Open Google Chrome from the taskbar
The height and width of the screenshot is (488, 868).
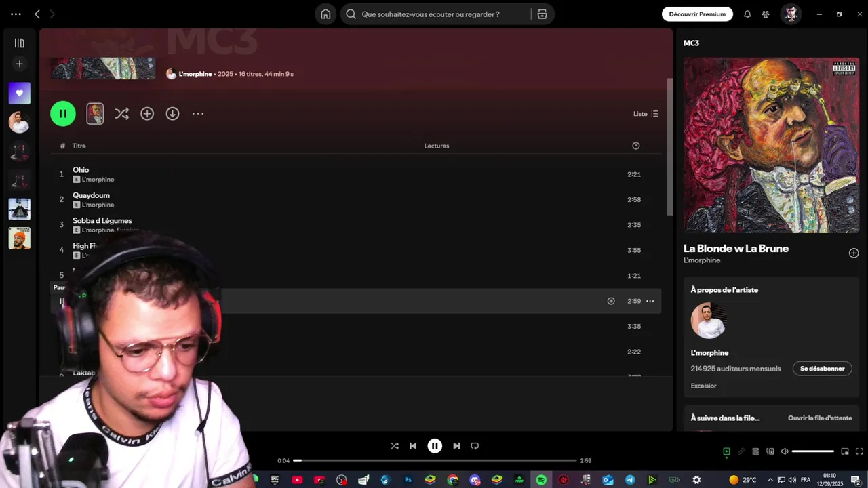pyautogui.click(x=452, y=480)
